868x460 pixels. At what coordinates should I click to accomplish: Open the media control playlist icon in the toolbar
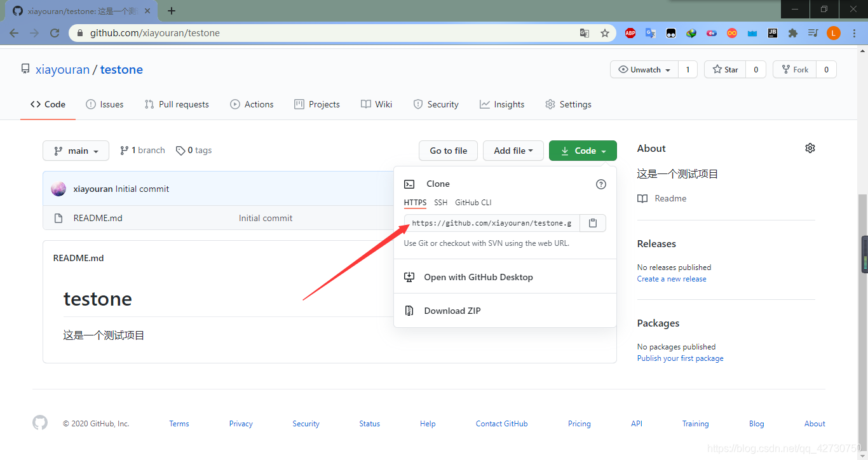pyautogui.click(x=813, y=33)
